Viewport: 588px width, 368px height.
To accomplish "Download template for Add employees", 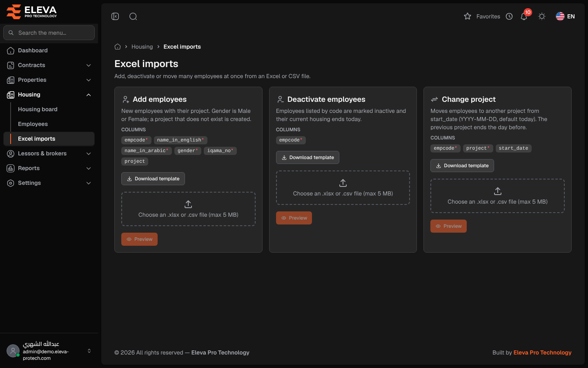I will (153, 179).
